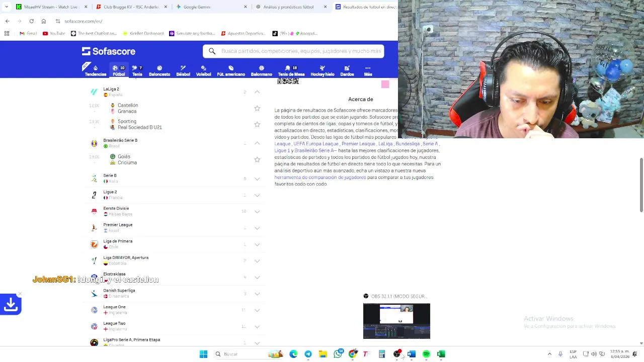Open the Más sports menu

tap(368, 70)
